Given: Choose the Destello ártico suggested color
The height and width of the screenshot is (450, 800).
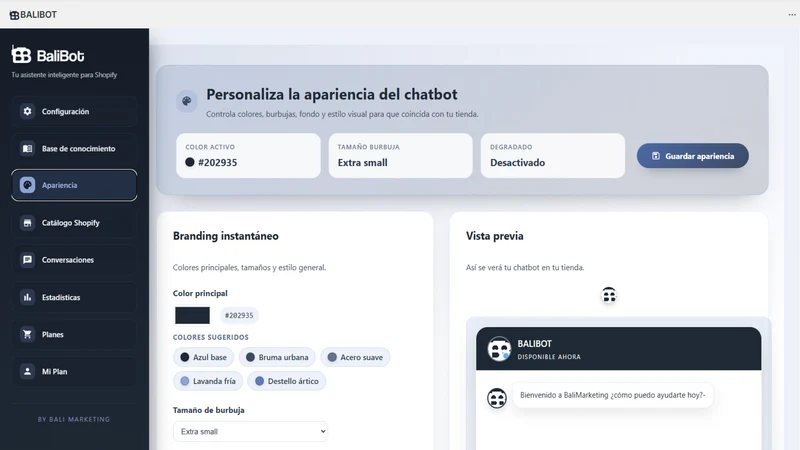Looking at the screenshot, I should (x=287, y=381).
